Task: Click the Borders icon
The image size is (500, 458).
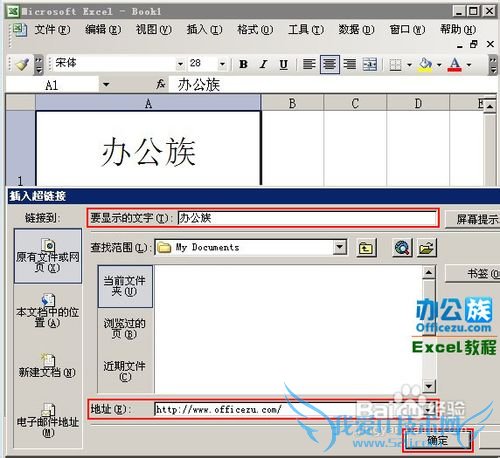Action: coord(396,64)
